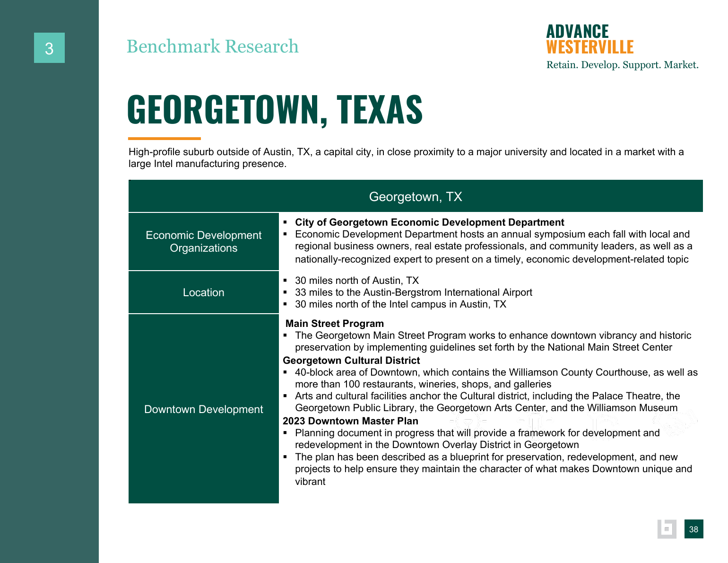The image size is (728, 563).
Task: Select the GEORGETOWN, TEXAS title
Action: pyautogui.click(x=275, y=110)
